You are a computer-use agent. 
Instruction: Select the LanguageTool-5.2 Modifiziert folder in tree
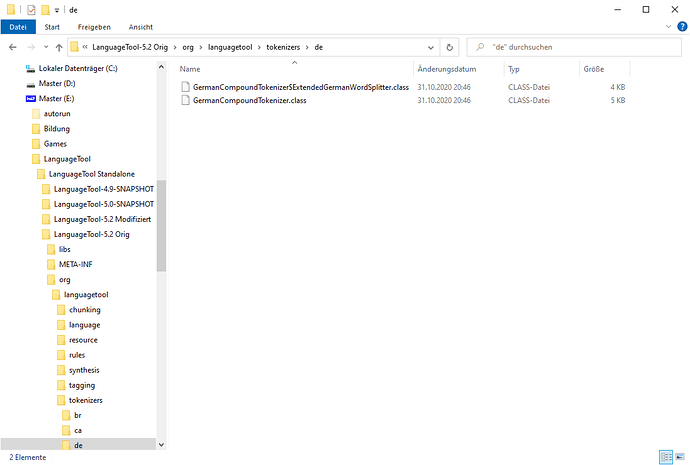coord(102,219)
